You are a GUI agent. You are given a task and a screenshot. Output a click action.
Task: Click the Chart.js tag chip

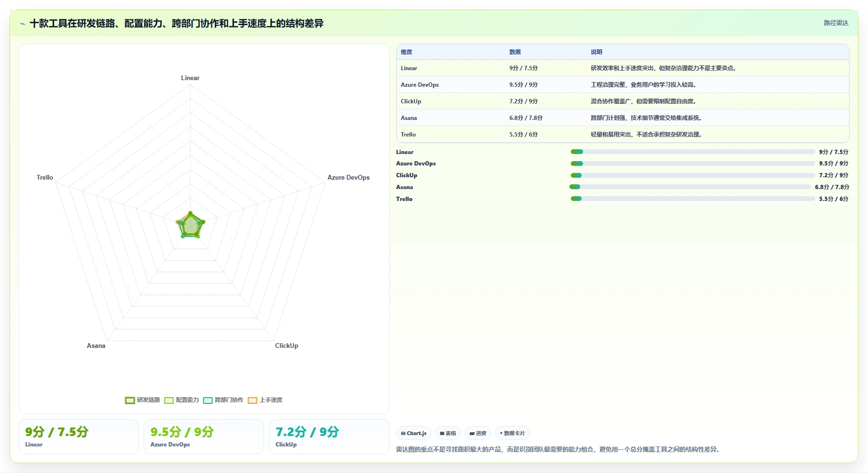click(414, 433)
